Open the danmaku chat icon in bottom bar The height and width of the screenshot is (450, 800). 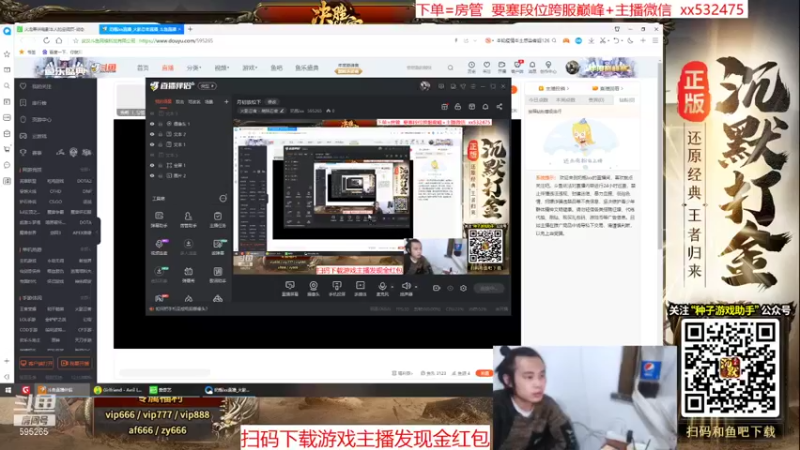coord(290,286)
